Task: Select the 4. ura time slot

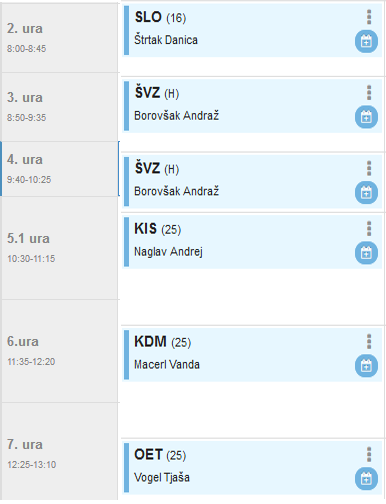Action: click(60, 169)
